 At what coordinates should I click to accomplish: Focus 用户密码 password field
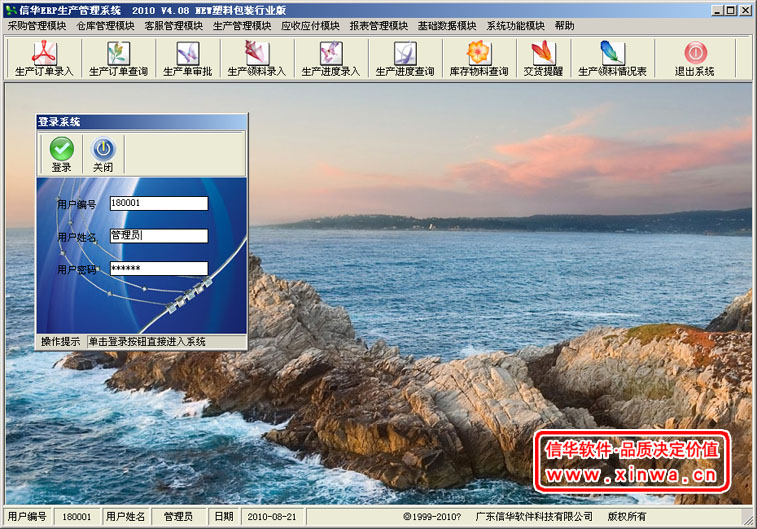pos(159,268)
